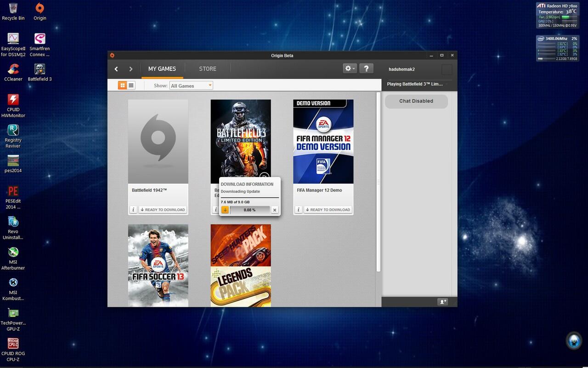Click the 3400.06Mhz CPU monitor gadget

tap(557, 48)
